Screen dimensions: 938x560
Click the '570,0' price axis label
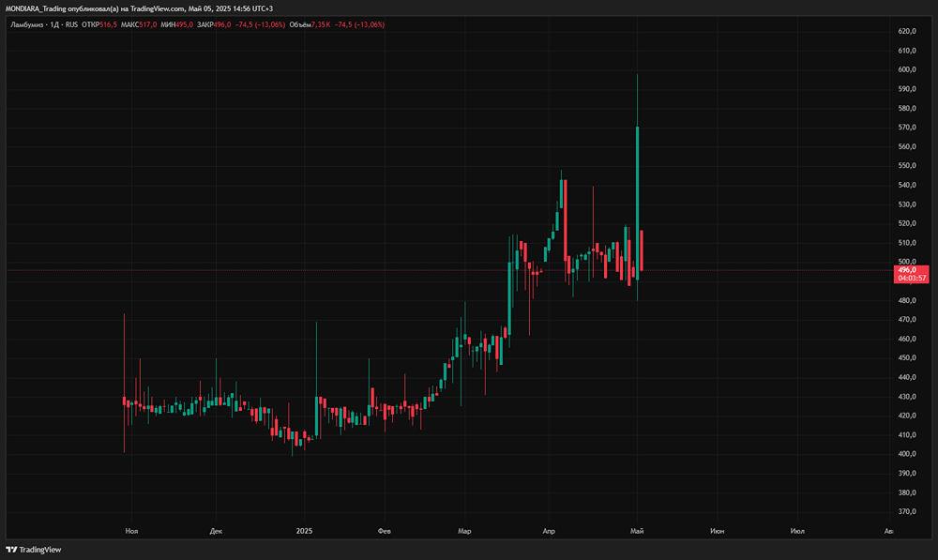point(907,128)
